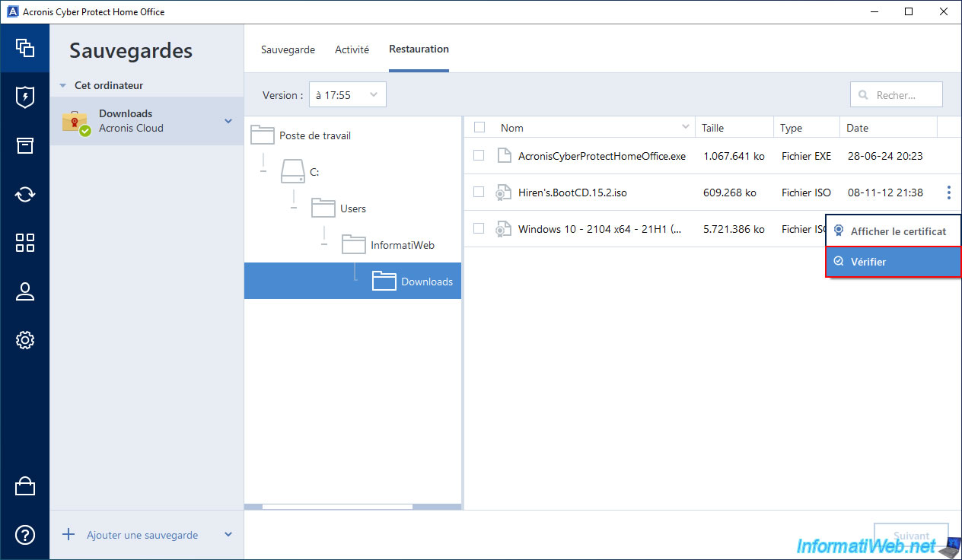Select Poste de travail tree node
The height and width of the screenshot is (560, 962).
coord(315,135)
